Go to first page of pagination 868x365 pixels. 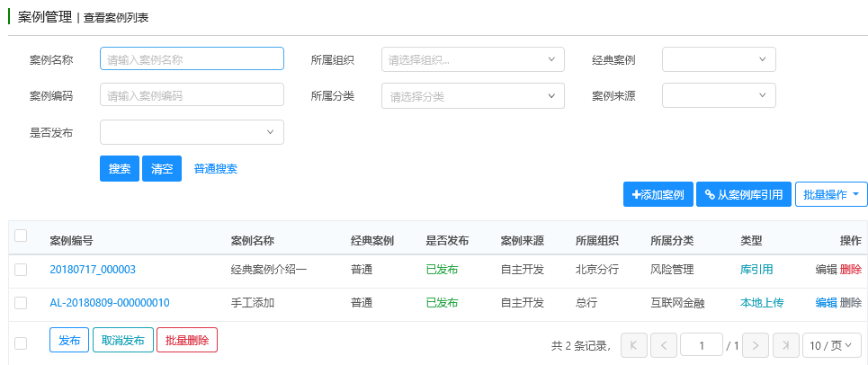tap(633, 345)
